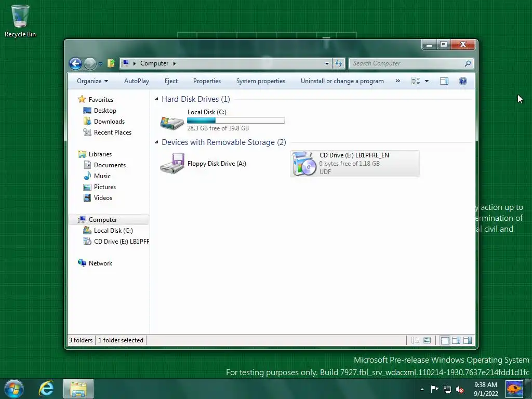Collapse the Hard Disk Drives group
Viewport: 532px width, 399px height.
[156, 99]
